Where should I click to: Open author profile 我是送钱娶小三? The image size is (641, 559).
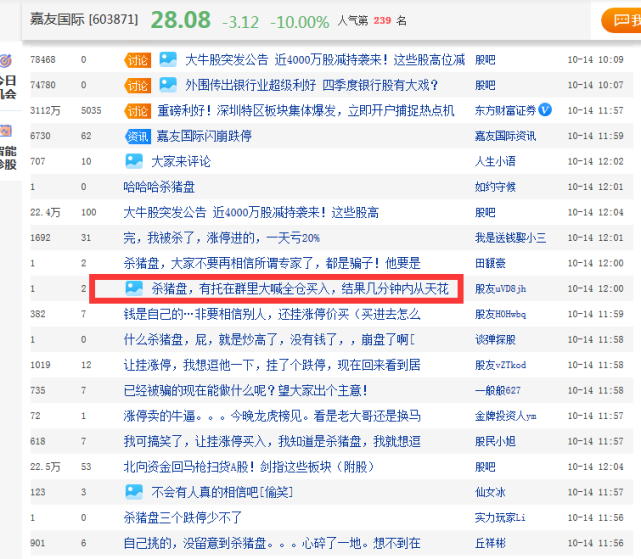pyautogui.click(x=510, y=238)
